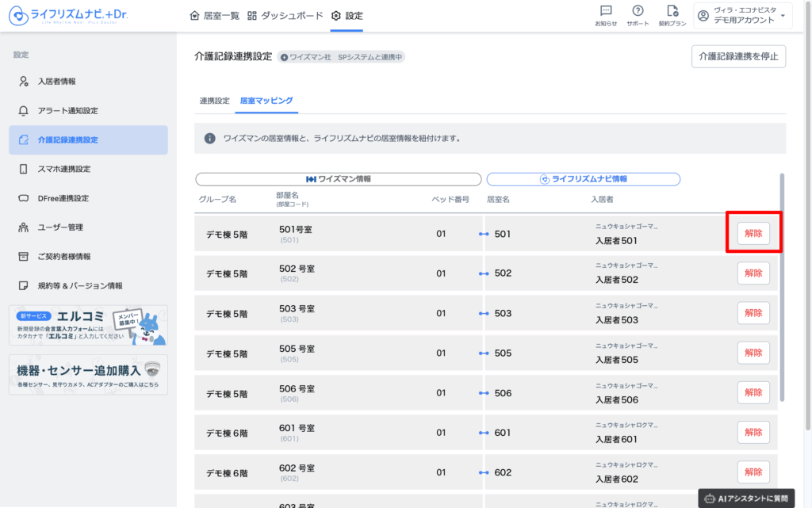Image resolution: width=812 pixels, height=508 pixels.
Task: Click 解除 for room 501
Action: click(x=753, y=233)
